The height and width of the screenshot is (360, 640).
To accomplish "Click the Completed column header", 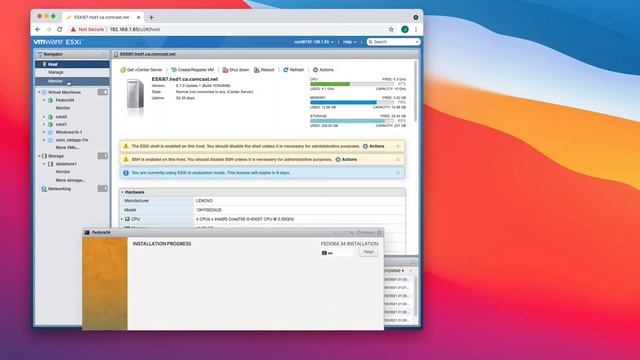I will [x=394, y=270].
